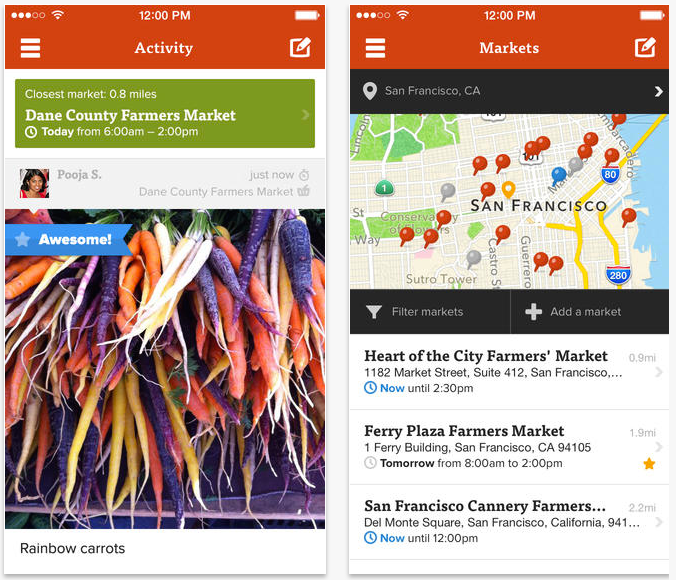676x580 pixels.
Task: Select the orange outlined pin on the map
Action: tap(508, 189)
